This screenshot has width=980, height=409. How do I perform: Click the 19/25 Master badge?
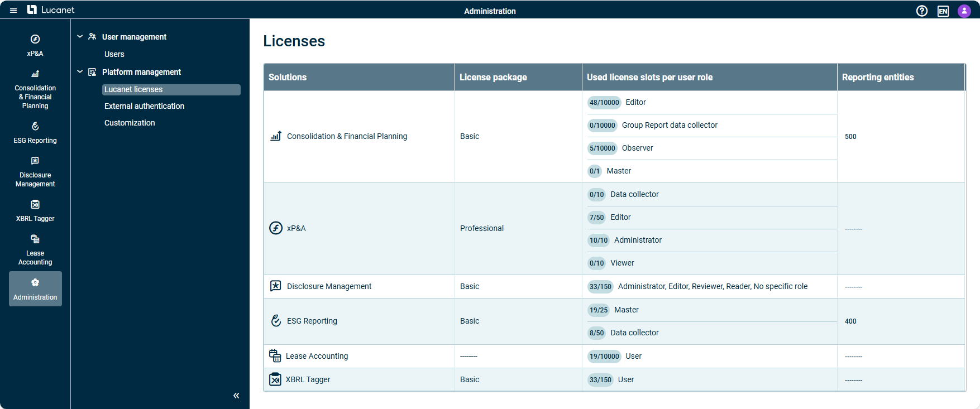[599, 310]
